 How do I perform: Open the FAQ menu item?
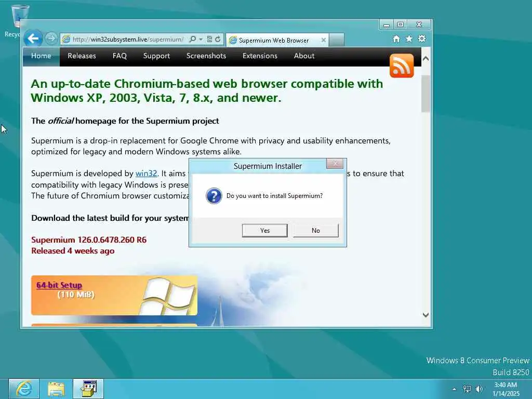point(120,56)
